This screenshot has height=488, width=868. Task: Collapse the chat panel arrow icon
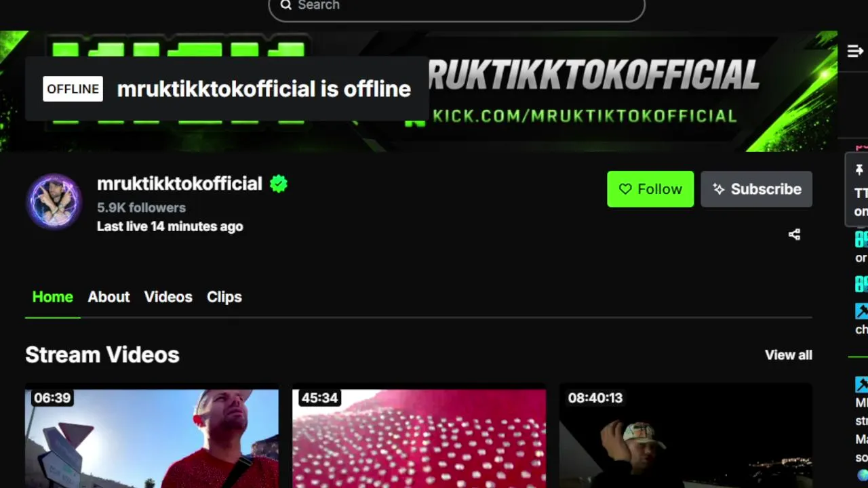click(855, 51)
